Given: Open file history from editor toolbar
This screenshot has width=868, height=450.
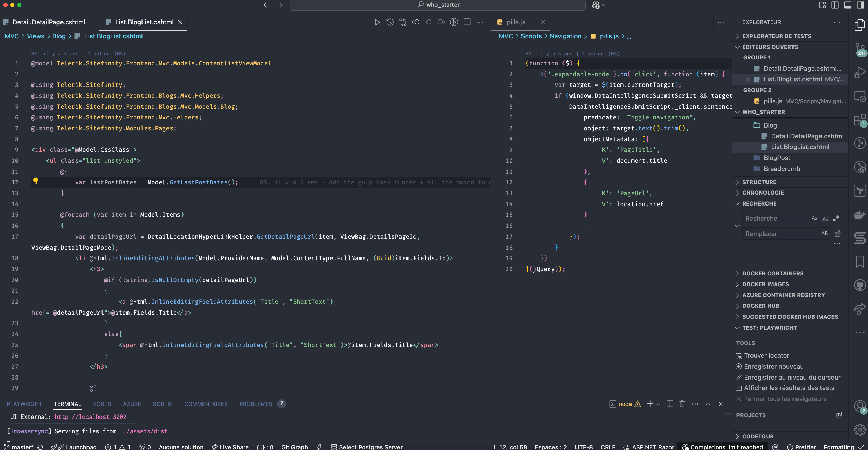Looking at the screenshot, I should (390, 22).
